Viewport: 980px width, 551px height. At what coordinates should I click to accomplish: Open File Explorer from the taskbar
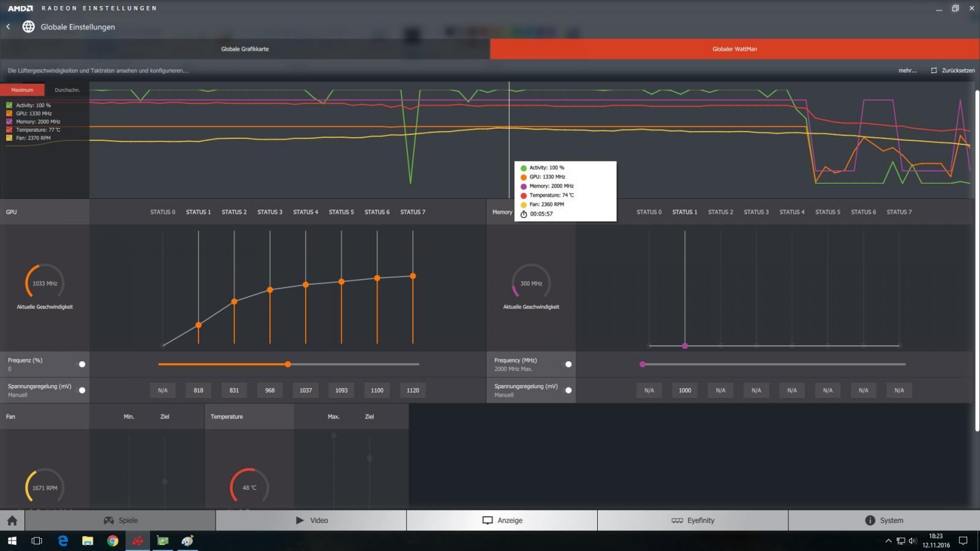pos(88,541)
